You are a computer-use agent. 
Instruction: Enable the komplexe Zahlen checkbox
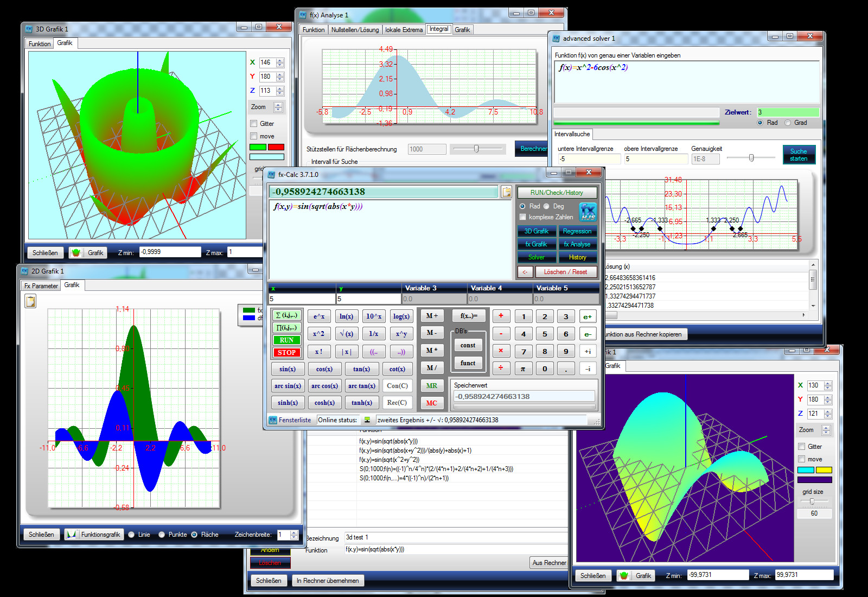pyautogui.click(x=523, y=217)
